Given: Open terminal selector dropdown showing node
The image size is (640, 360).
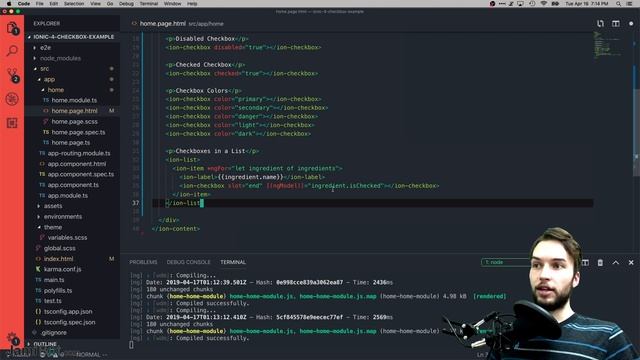Looking at the screenshot, I should [x=506, y=262].
